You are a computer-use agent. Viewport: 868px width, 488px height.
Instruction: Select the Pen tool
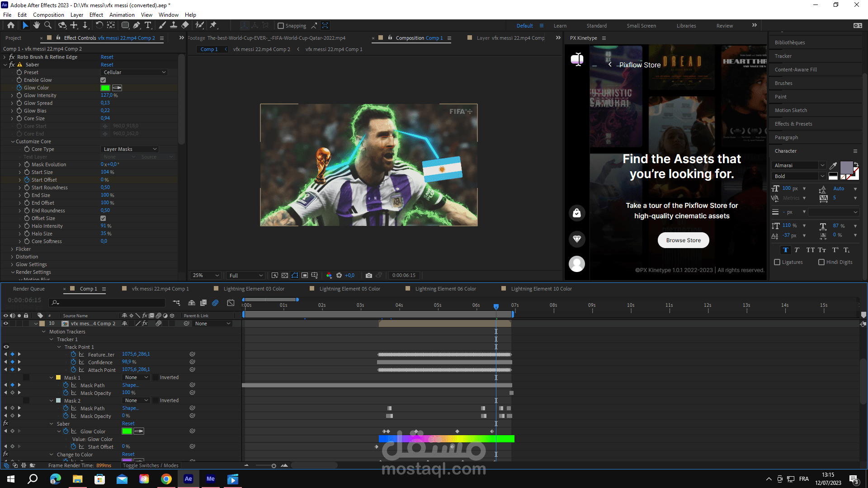click(137, 25)
